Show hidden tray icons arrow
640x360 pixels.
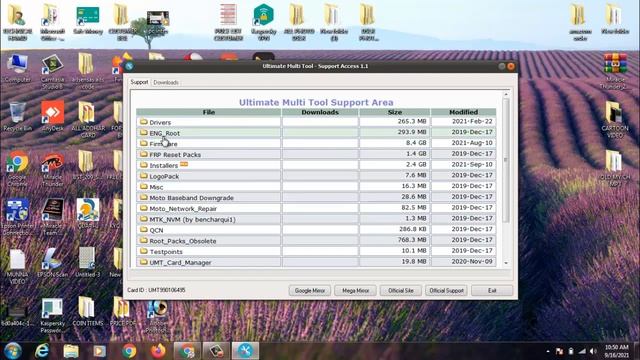548,351
